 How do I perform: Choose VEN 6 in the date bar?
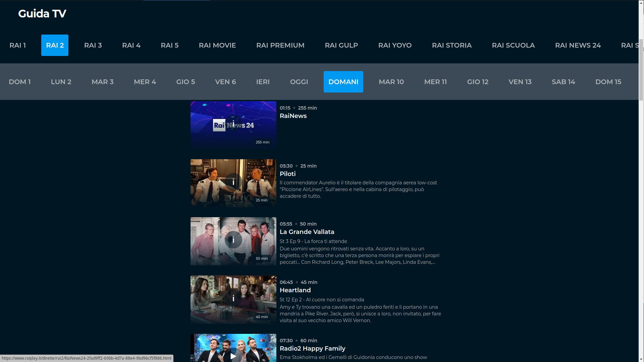225,82
